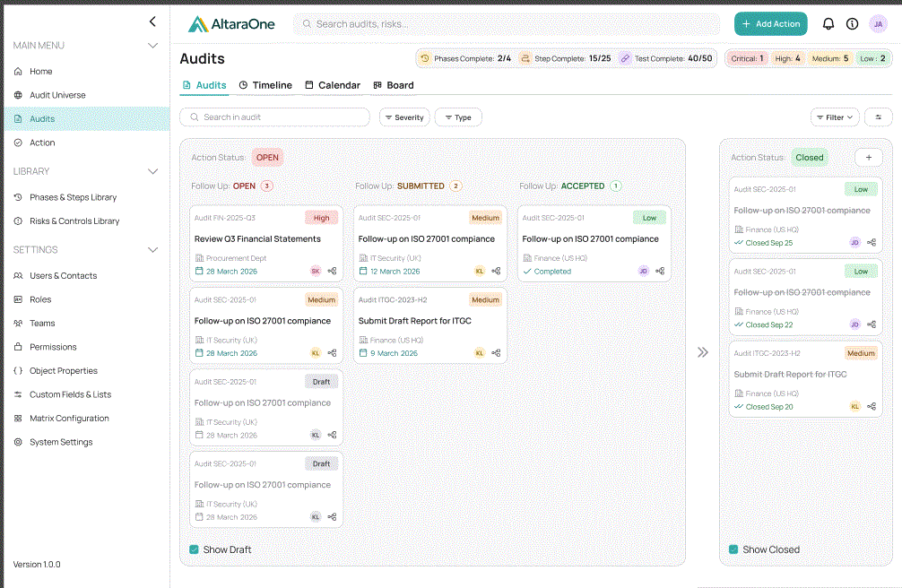This screenshot has width=902, height=588.
Task: Click the OPEN action status badge
Action: coord(267,158)
